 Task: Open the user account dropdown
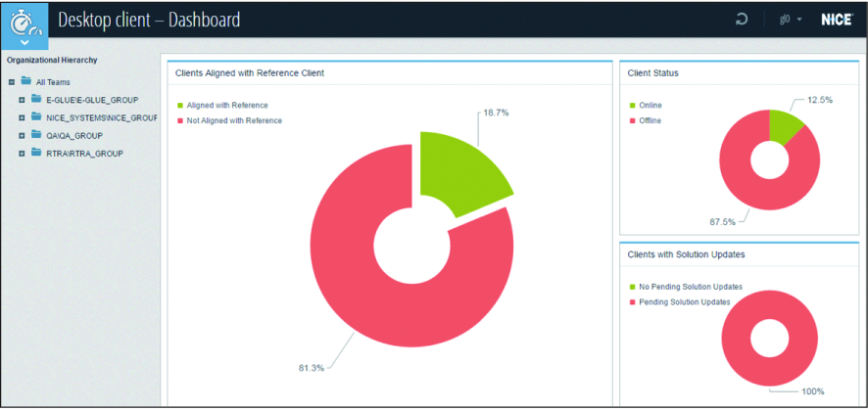coord(791,21)
